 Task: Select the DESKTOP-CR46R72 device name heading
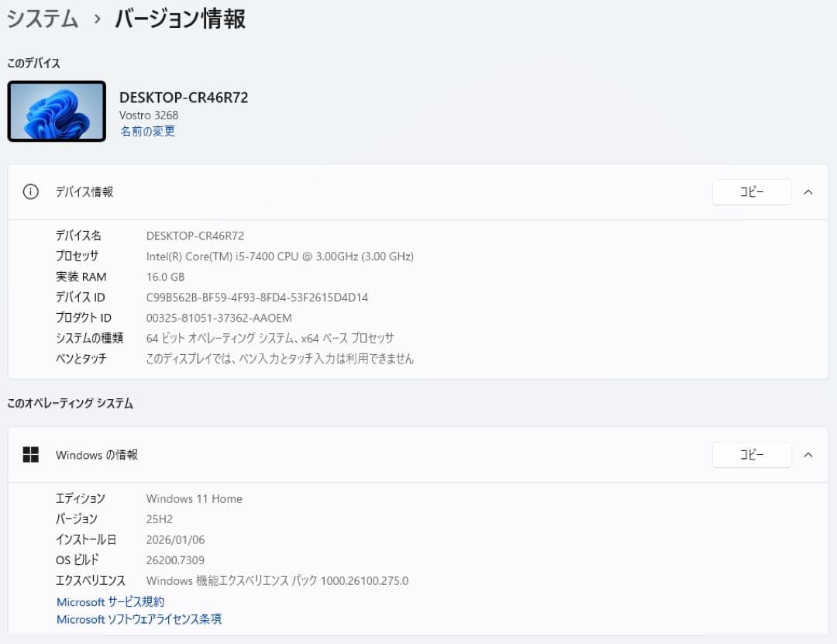pyautogui.click(x=184, y=98)
